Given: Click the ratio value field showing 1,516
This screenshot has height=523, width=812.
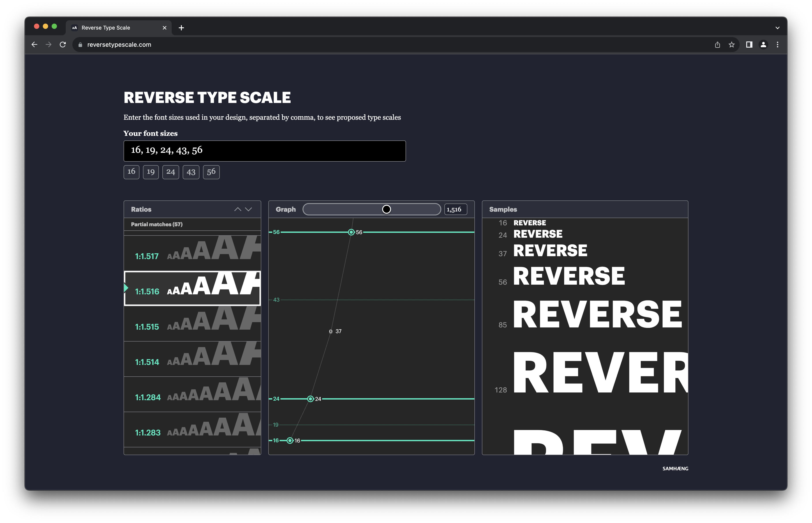Looking at the screenshot, I should 455,209.
